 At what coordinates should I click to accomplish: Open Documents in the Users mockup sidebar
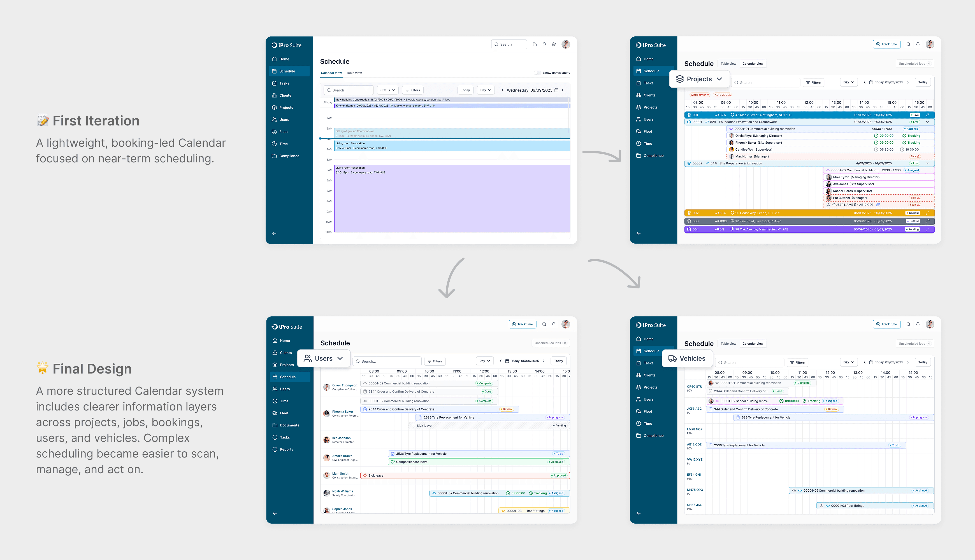point(289,425)
